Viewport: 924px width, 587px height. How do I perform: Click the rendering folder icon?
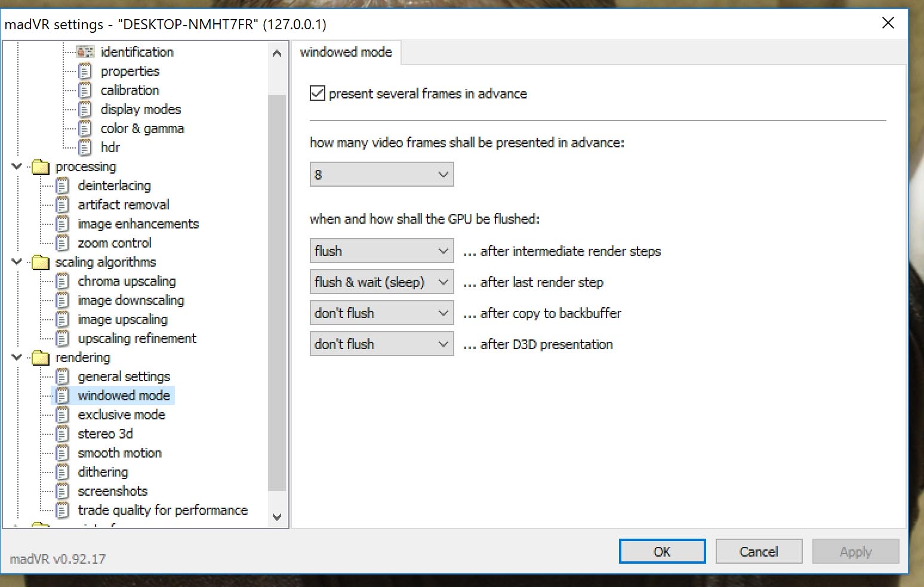tap(41, 357)
